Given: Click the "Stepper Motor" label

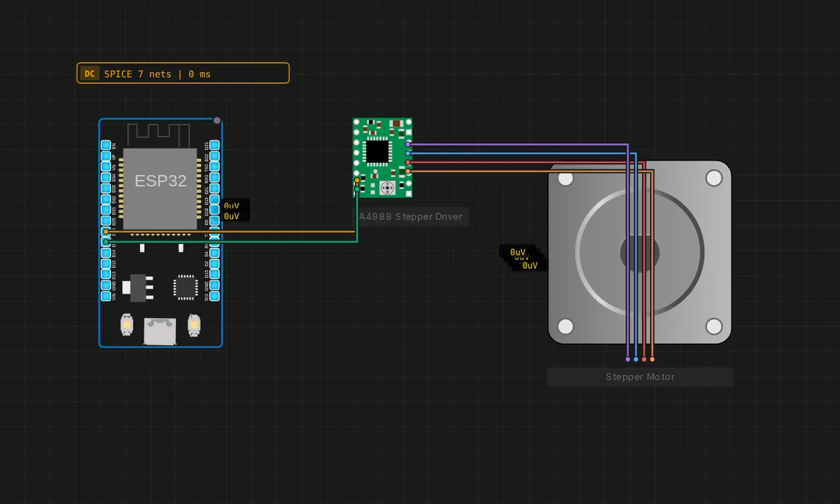Looking at the screenshot, I should (x=640, y=377).
